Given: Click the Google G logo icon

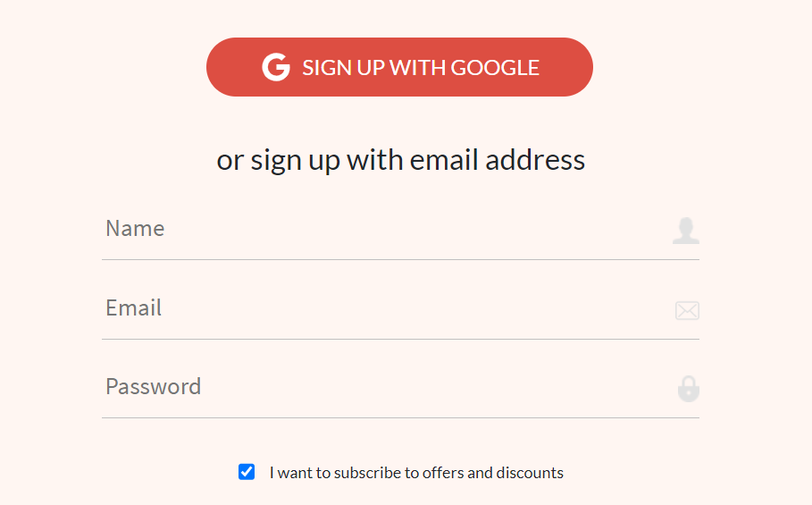Looking at the screenshot, I should click(x=276, y=67).
